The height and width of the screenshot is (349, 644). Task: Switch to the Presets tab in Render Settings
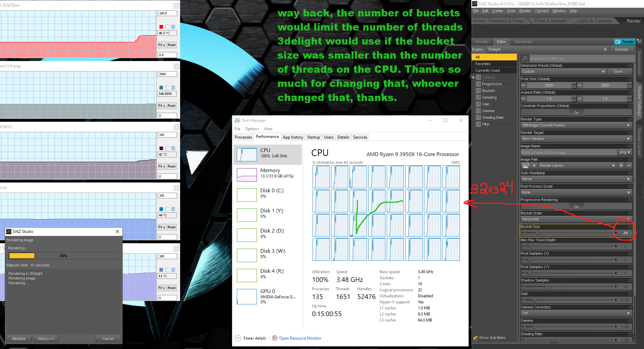tap(482, 42)
